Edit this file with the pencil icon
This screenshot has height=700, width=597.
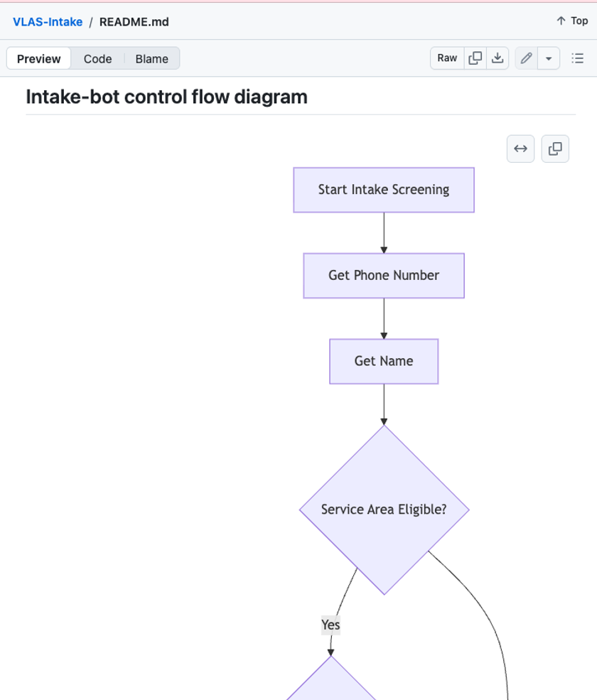tap(527, 58)
